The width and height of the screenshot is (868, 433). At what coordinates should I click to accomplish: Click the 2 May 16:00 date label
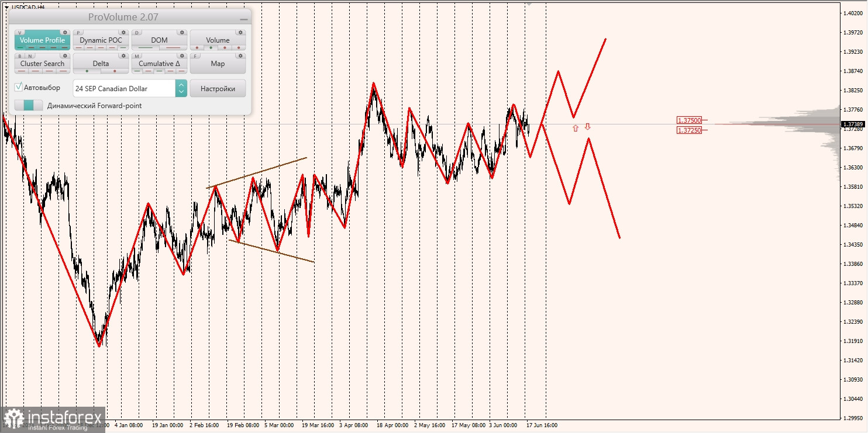click(429, 425)
